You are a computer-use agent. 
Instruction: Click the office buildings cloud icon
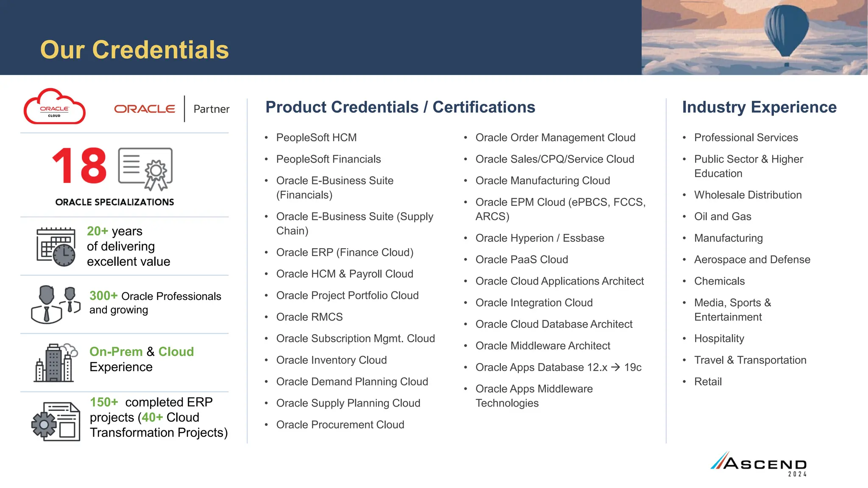coord(56,363)
